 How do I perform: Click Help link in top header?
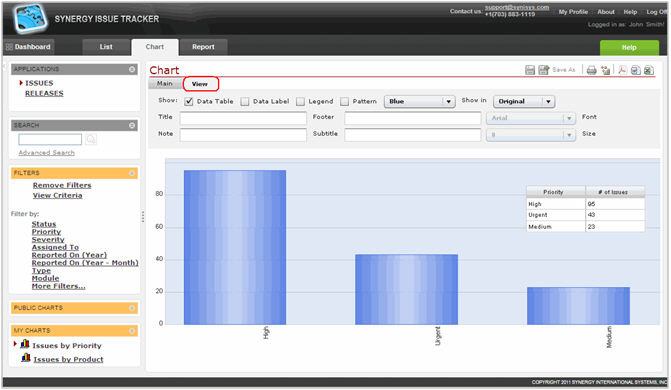630,12
